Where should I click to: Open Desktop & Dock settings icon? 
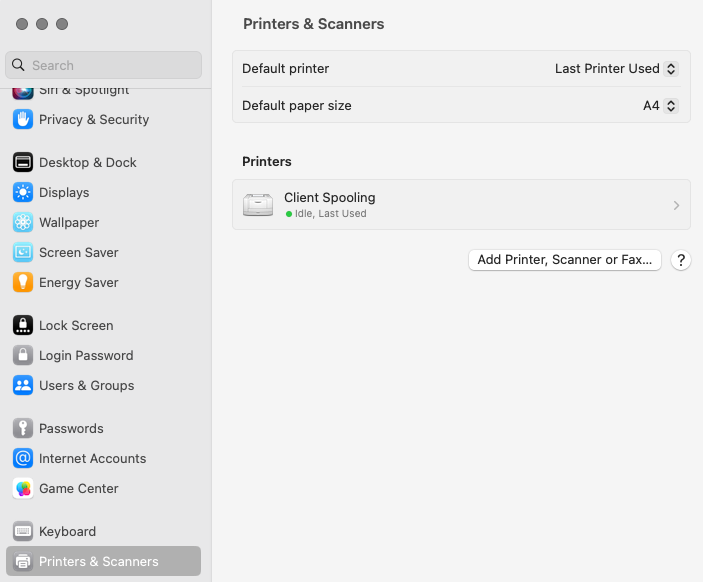(x=23, y=162)
